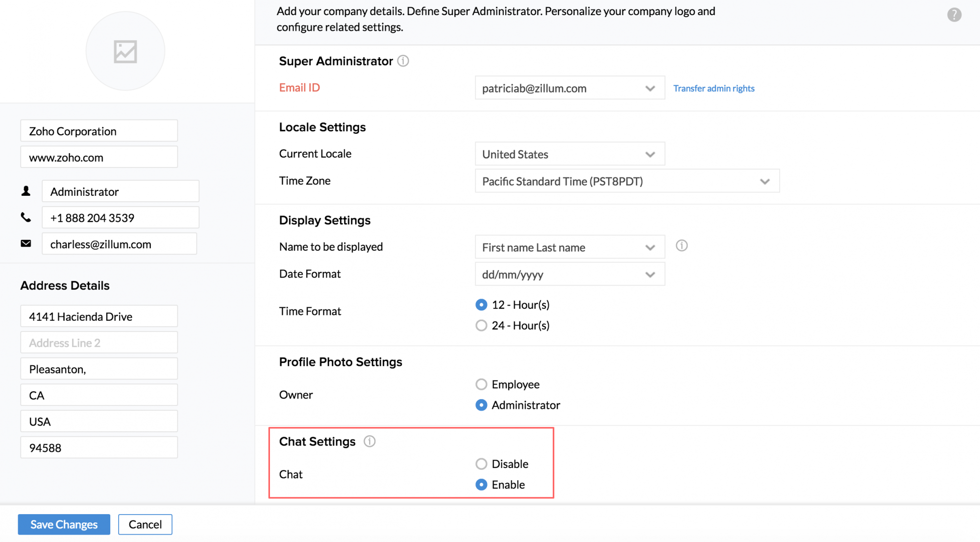Click the envelope icon beside email field

tap(26, 243)
